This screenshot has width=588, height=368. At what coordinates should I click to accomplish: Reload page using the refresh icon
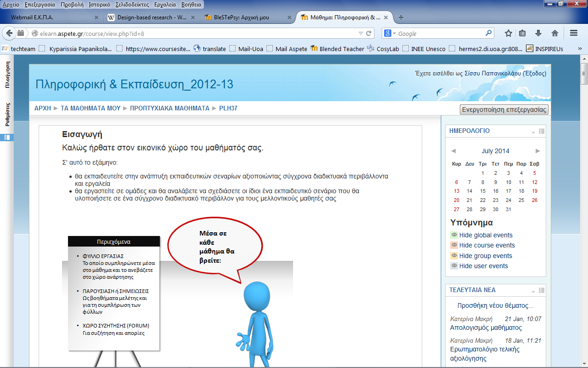point(368,34)
